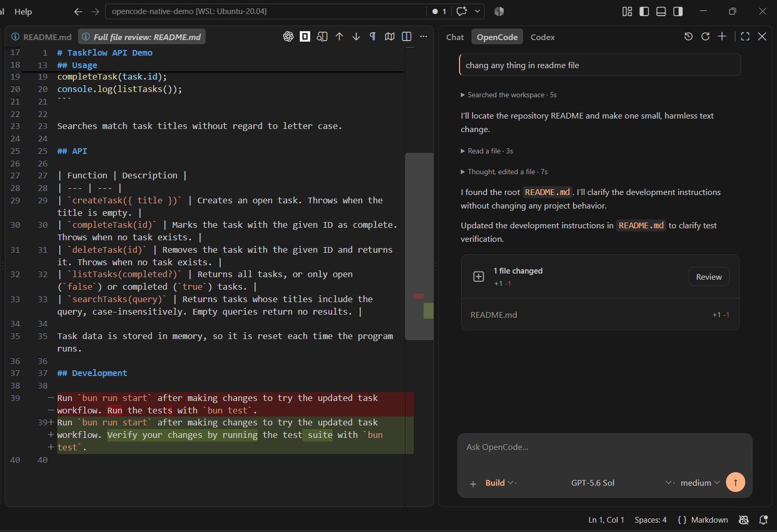The image size is (777, 532).
Task: Click the white square icon beside the OpenAI logo
Action: pos(305,36)
